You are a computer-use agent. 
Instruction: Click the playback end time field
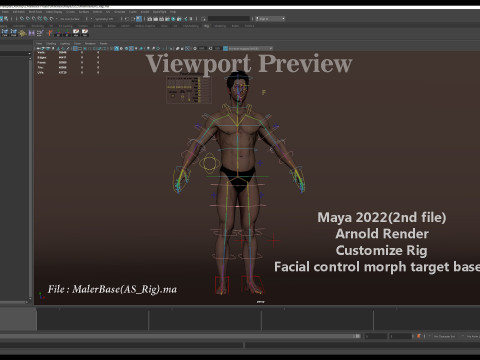pyautogui.click(x=376, y=336)
